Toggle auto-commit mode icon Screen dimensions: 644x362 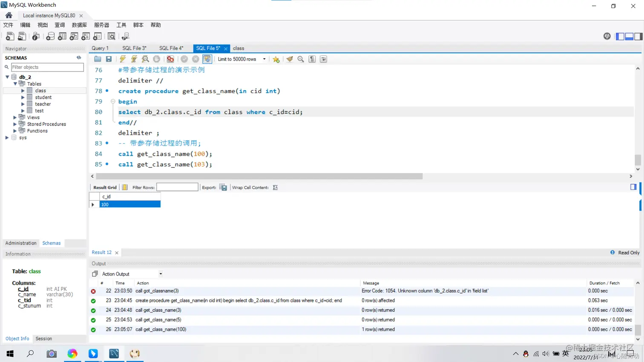point(207,59)
